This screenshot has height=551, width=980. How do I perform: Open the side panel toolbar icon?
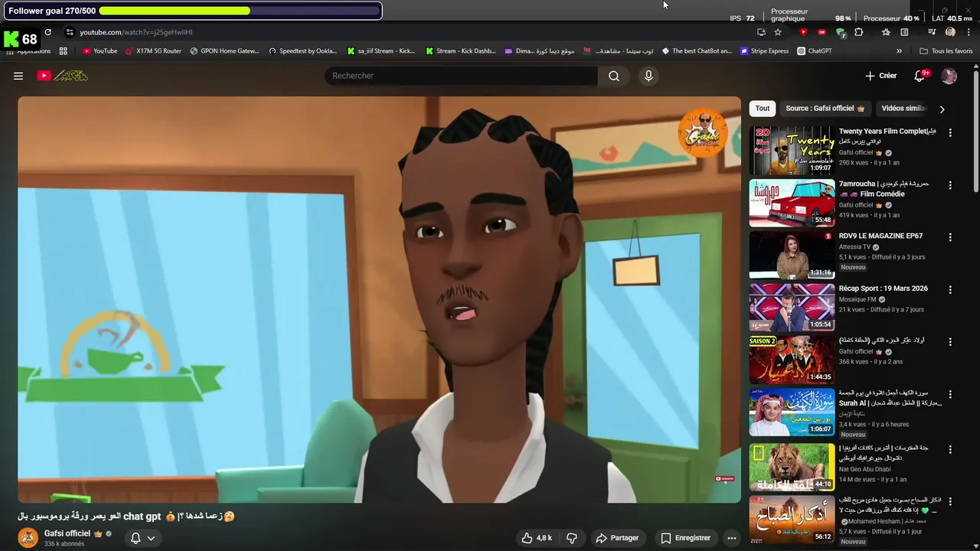(904, 32)
